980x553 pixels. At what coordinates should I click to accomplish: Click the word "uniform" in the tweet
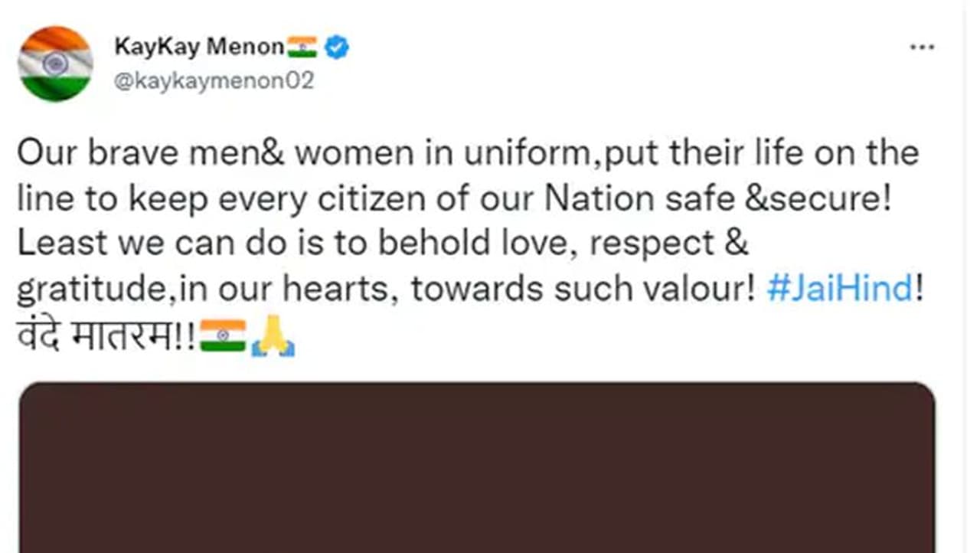pos(532,153)
